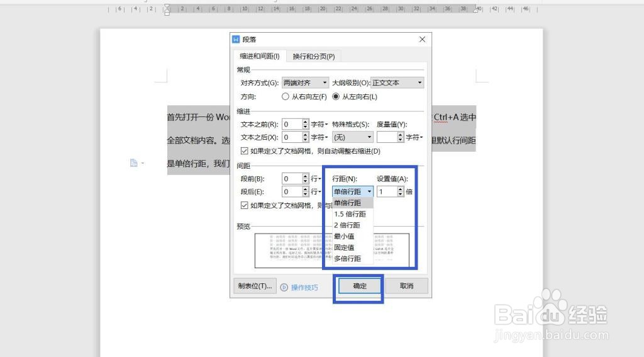Click document text line starting 是单倍行距

(198, 164)
